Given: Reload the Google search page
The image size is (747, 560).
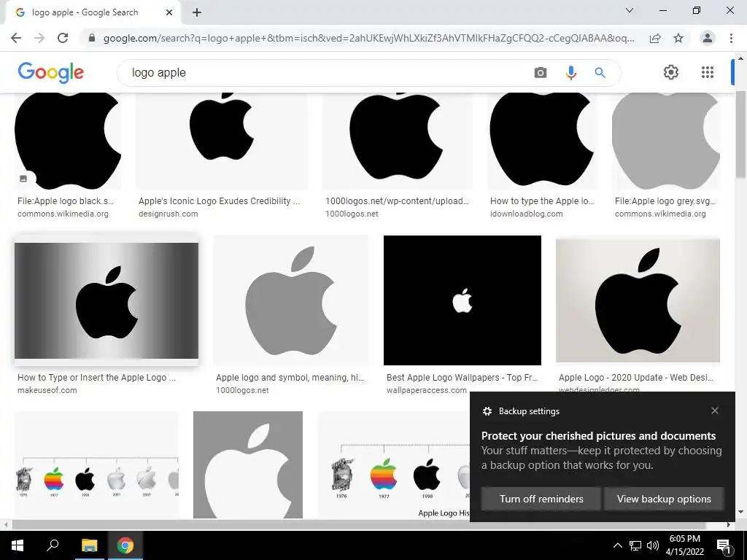Looking at the screenshot, I should pyautogui.click(x=63, y=38).
